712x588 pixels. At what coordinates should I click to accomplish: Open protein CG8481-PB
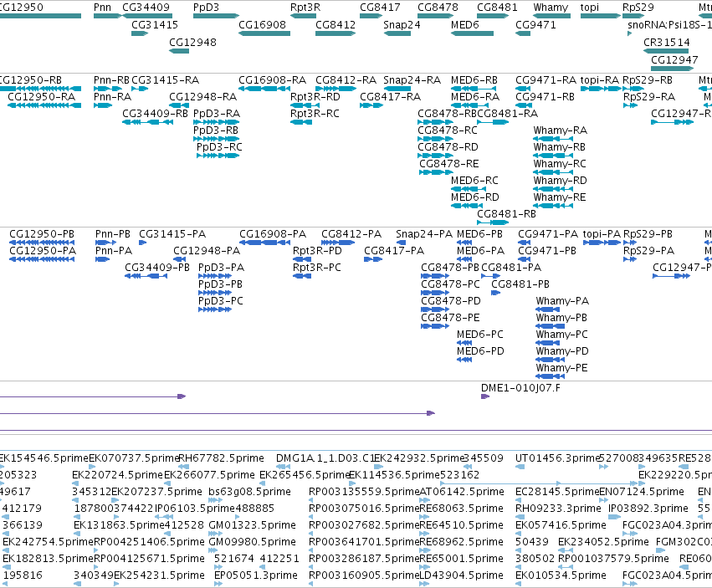pyautogui.click(x=520, y=284)
